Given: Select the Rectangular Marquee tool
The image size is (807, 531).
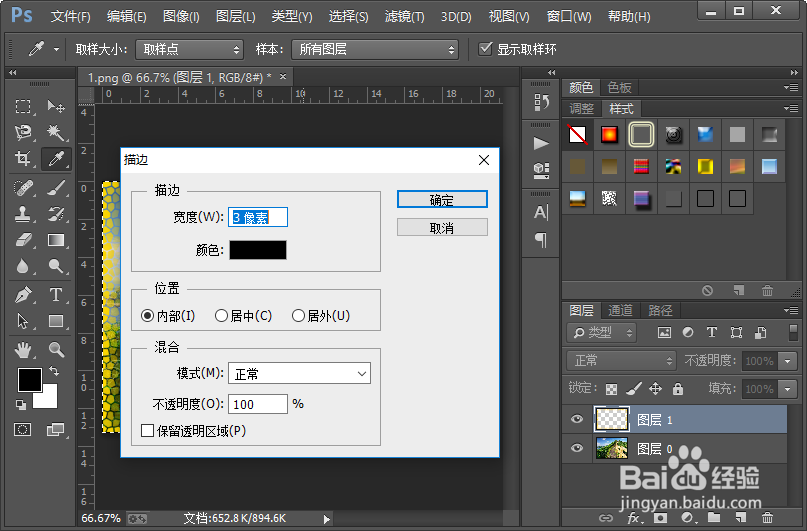Looking at the screenshot, I should pos(23,107).
